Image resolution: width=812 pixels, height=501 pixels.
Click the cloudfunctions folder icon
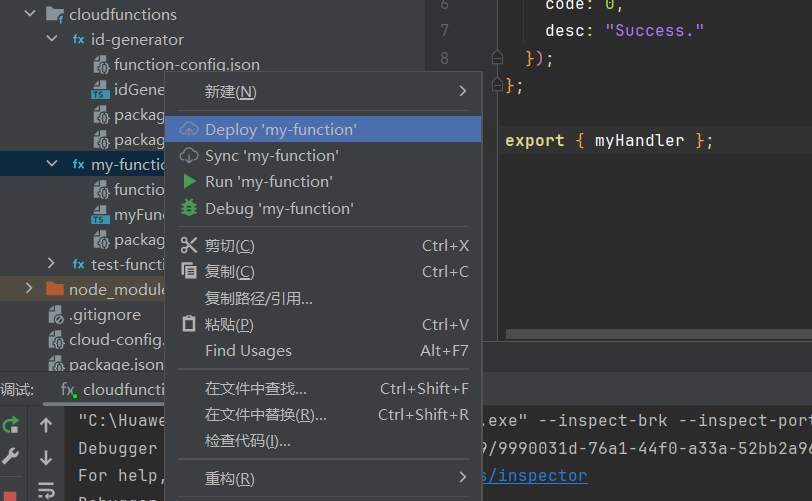point(54,14)
